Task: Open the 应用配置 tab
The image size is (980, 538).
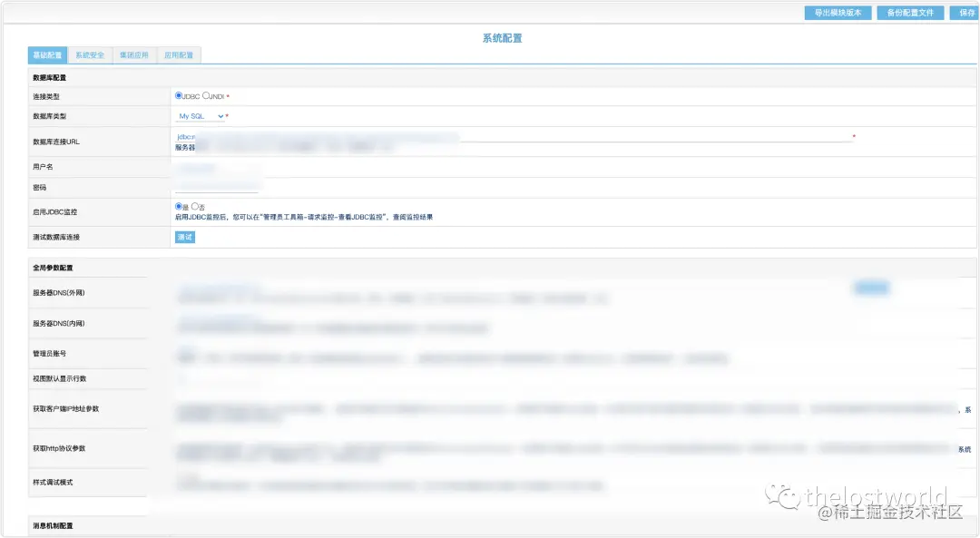Action: tap(179, 55)
